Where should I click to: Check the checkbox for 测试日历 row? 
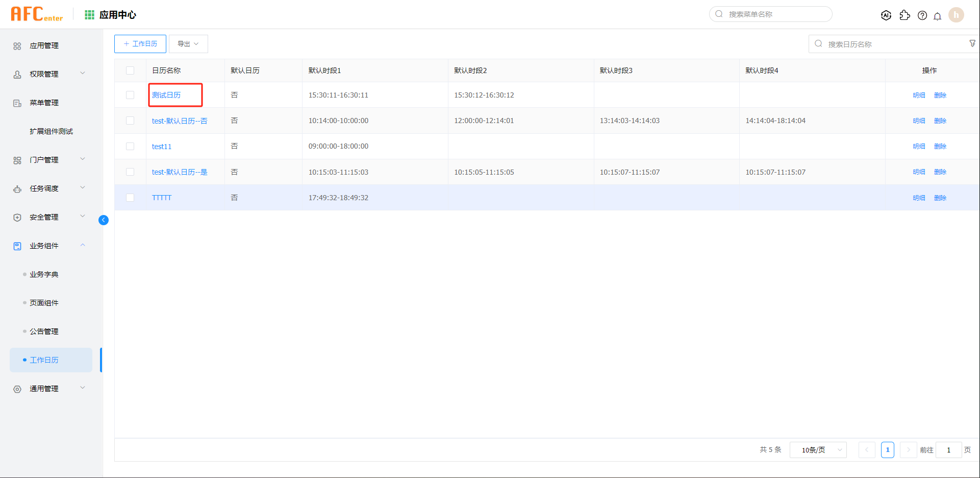(130, 95)
